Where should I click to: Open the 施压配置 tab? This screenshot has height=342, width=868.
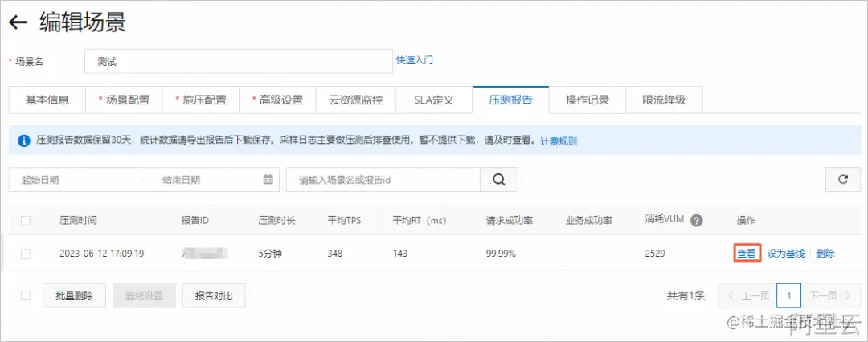200,100
